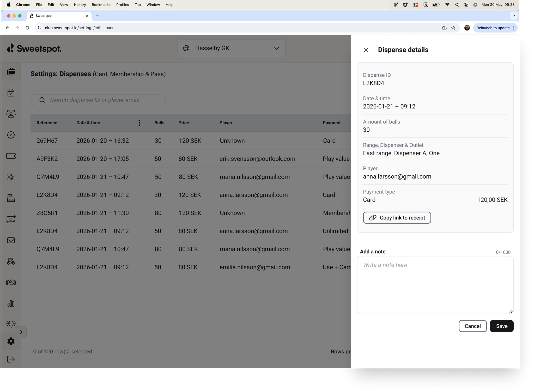This screenshot has width=534, height=392.
Task: Open Dropbox menu bar icon
Action: pos(405,5)
